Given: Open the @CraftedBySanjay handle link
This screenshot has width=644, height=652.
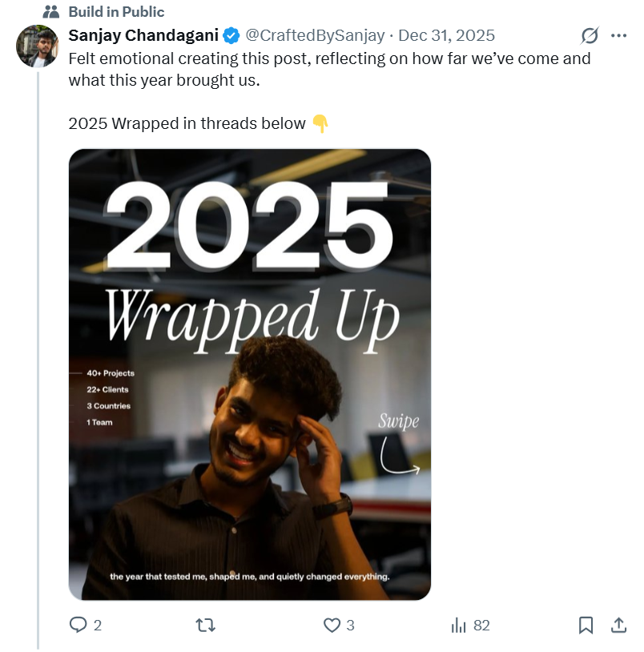Looking at the screenshot, I should [314, 35].
